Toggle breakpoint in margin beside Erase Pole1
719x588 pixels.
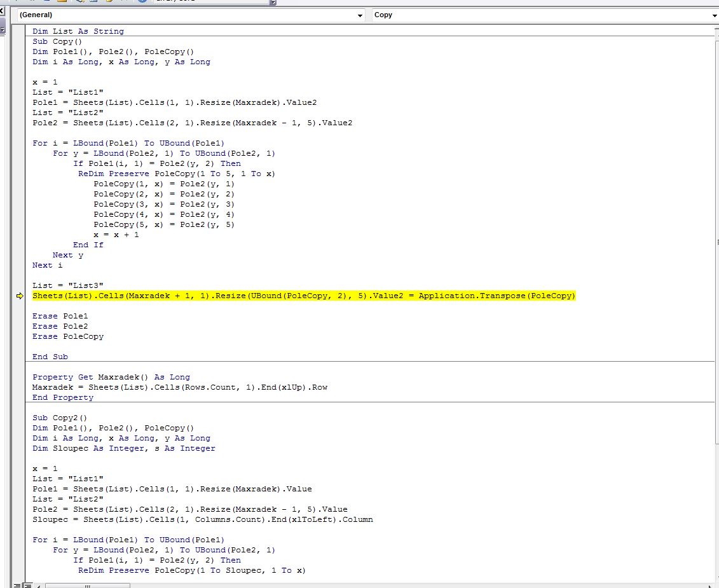(x=19, y=316)
